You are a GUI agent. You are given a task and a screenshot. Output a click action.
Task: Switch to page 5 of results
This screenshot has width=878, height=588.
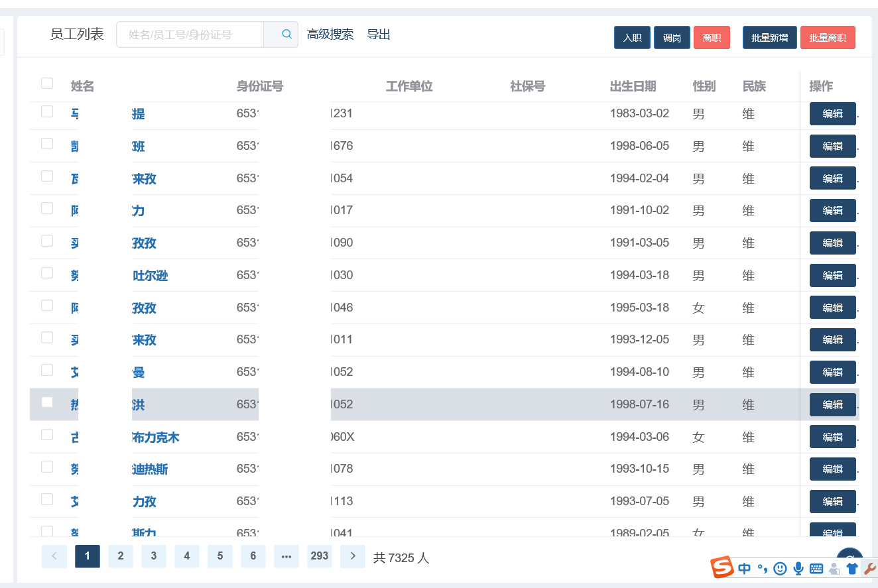point(220,556)
